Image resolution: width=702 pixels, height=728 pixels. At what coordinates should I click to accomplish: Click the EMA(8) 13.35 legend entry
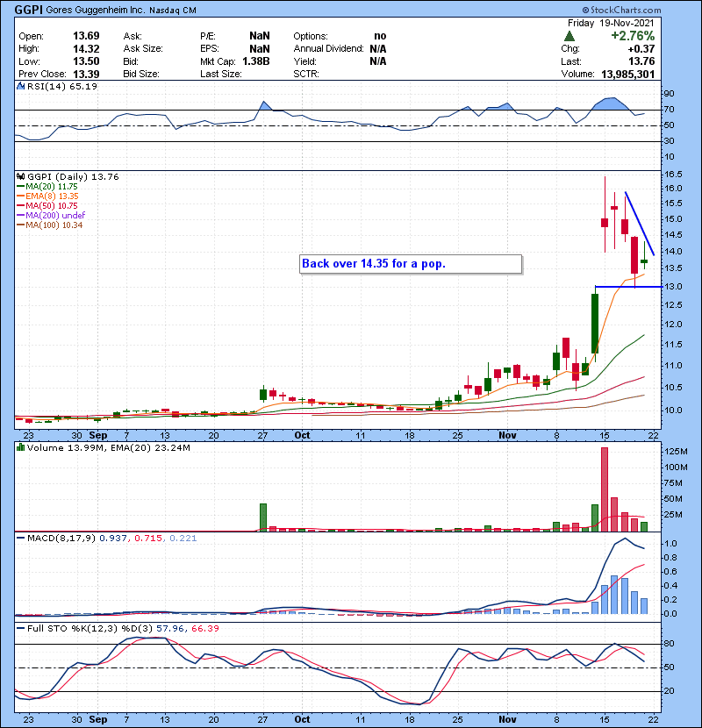pos(48,196)
